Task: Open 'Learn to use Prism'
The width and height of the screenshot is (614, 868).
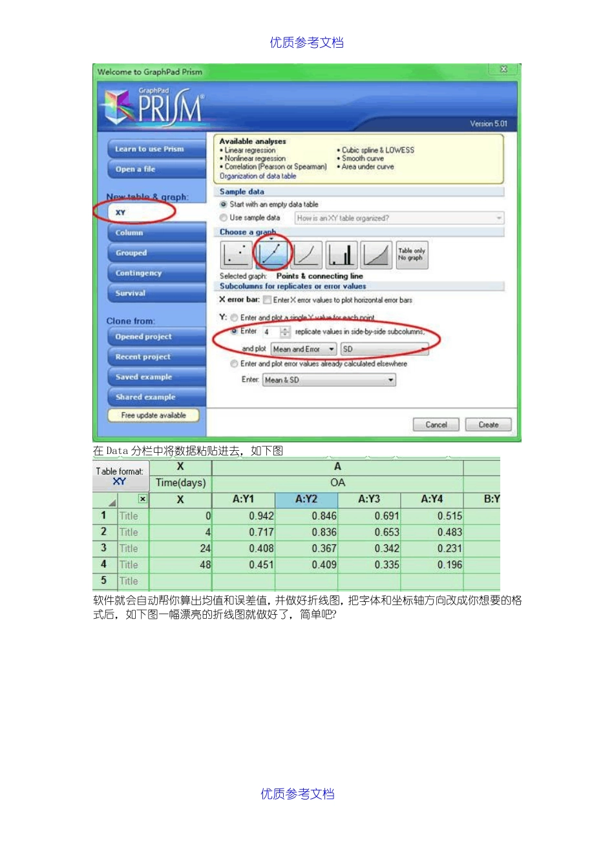Action: tap(156, 149)
